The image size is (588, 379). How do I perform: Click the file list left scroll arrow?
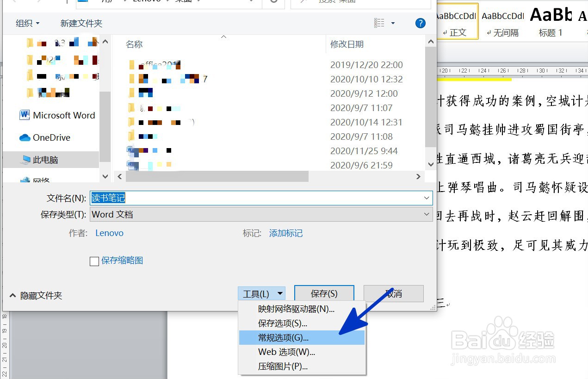point(119,176)
